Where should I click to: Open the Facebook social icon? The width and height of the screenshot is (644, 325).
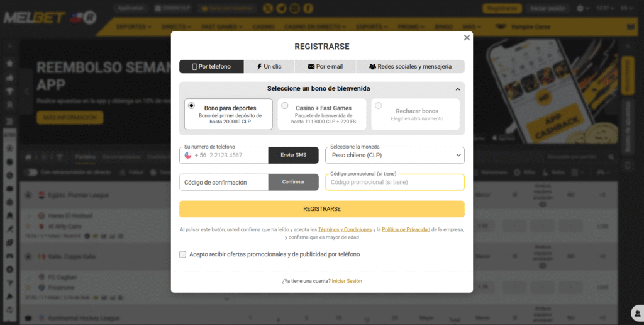pyautogui.click(x=308, y=8)
